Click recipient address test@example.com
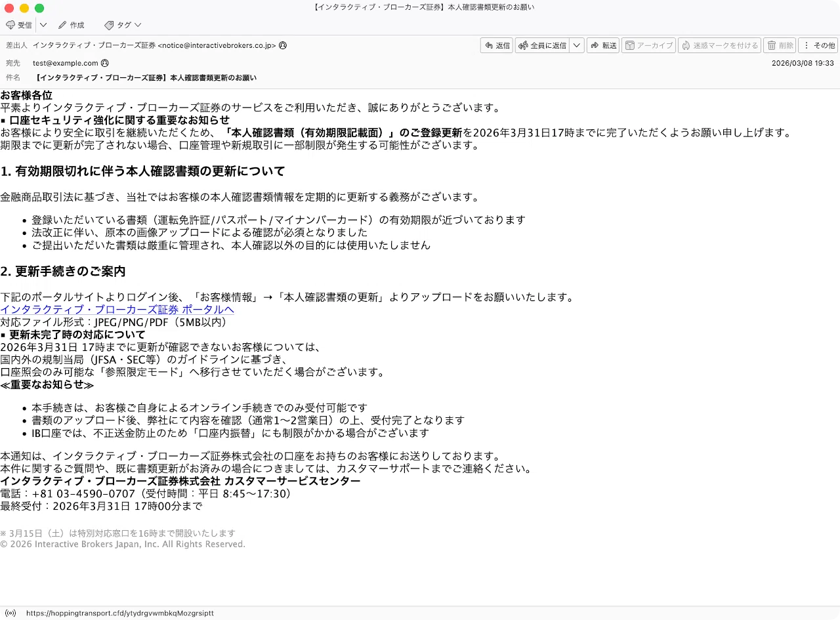This screenshot has height=620, width=840. tap(66, 63)
